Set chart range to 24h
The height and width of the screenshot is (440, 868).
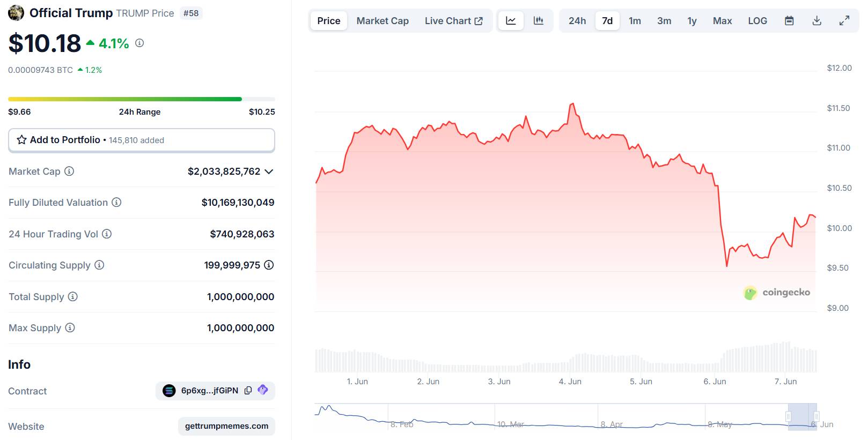(x=577, y=21)
